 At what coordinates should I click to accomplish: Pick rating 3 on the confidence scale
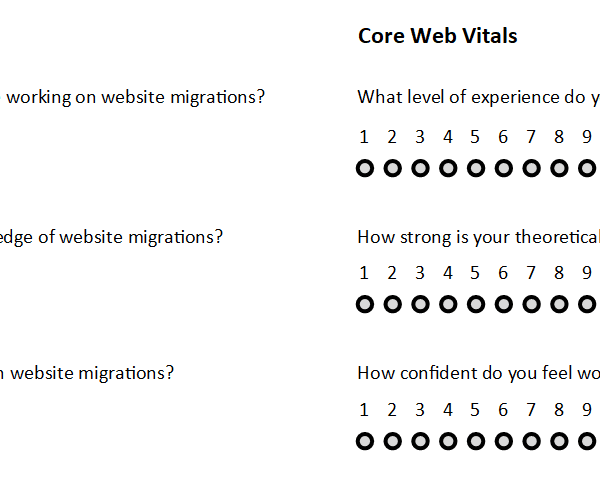pyautogui.click(x=421, y=440)
